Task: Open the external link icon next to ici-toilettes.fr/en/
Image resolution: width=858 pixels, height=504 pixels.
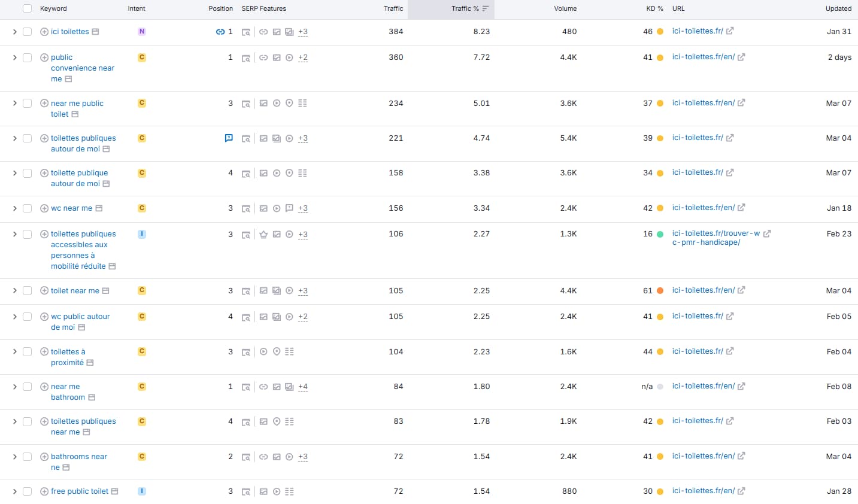Action: click(741, 56)
